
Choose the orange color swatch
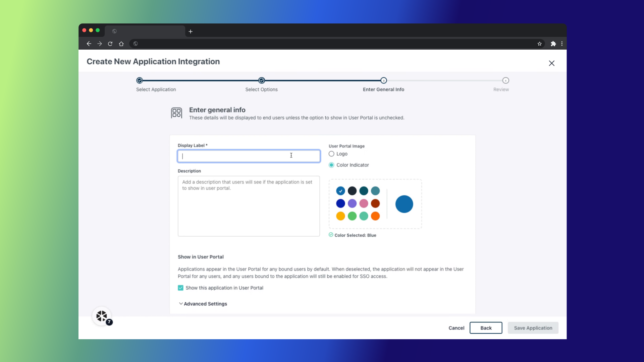point(375,216)
